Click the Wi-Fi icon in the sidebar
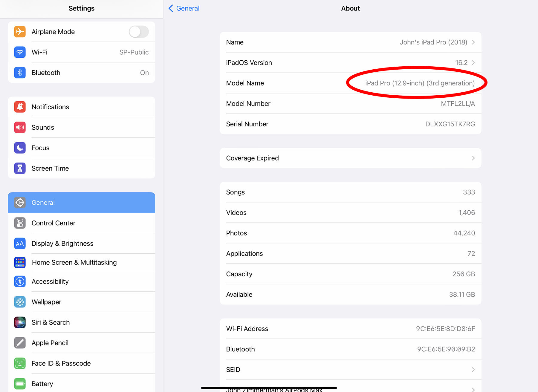 click(20, 52)
